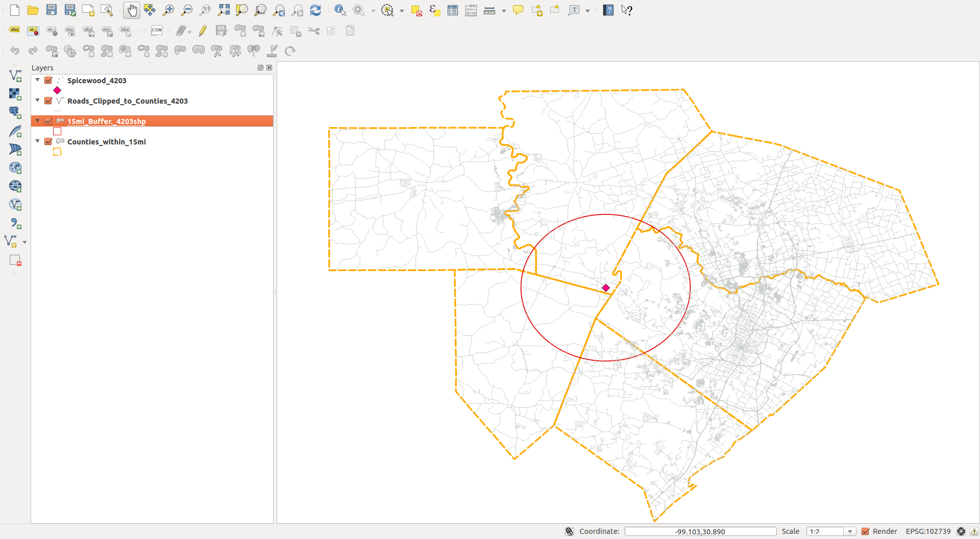This screenshot has width=980, height=539.
Task: Open Select by Expression tool
Action: (435, 10)
